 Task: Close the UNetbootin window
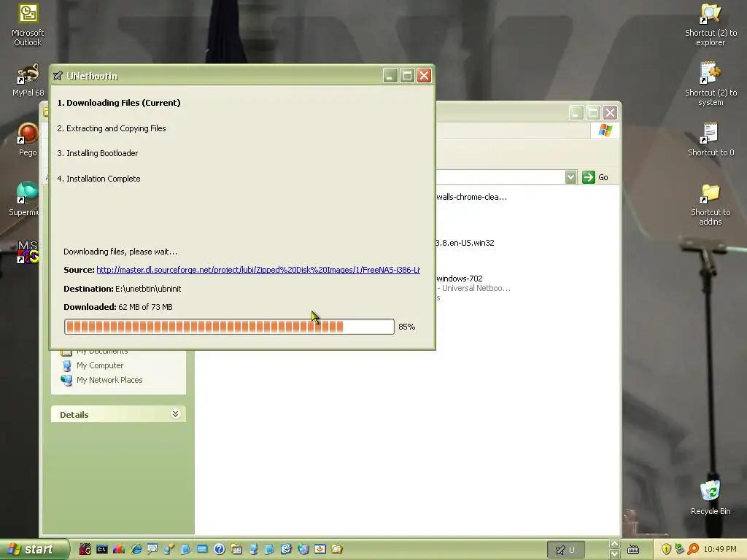point(424,76)
